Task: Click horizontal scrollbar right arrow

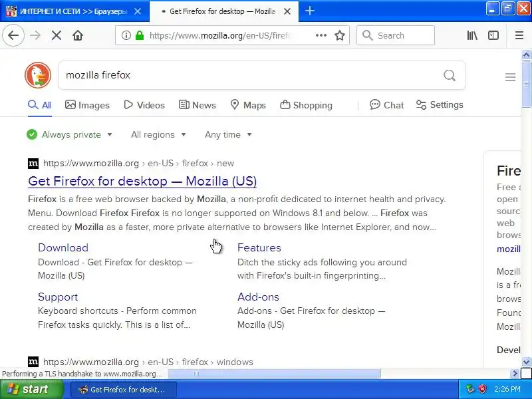Action: click(515, 374)
